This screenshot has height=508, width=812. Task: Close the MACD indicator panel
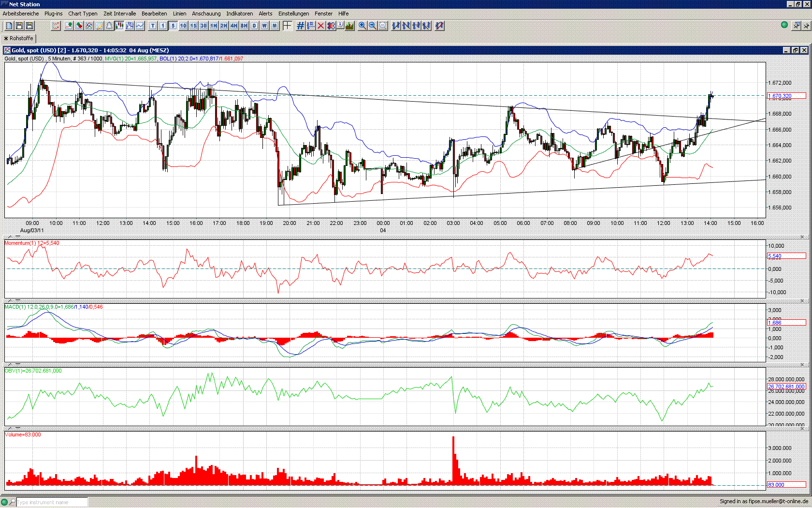click(802, 301)
